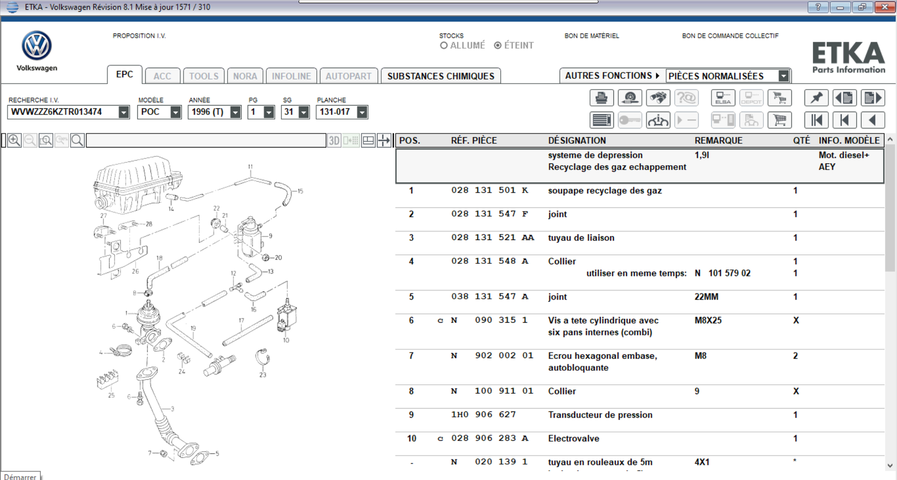Click the printer icon in the toolbar

click(x=601, y=98)
